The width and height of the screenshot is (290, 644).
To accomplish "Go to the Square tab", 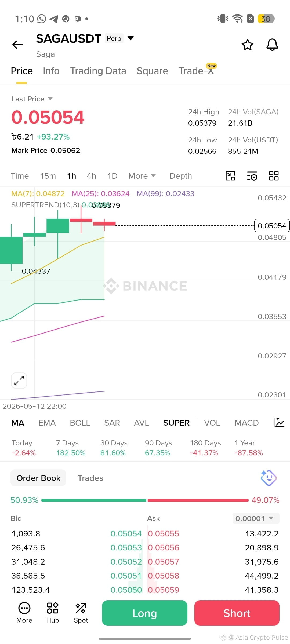I will pos(152,71).
